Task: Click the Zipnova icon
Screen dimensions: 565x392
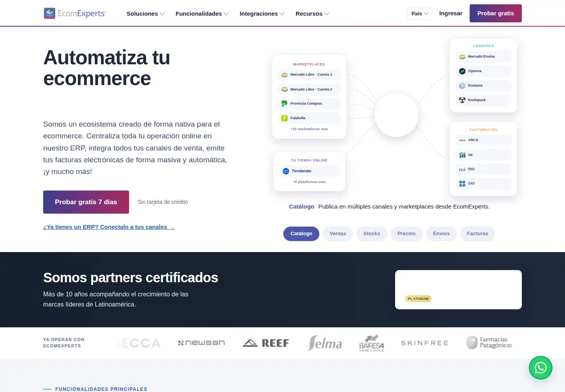Action: pyautogui.click(x=462, y=71)
